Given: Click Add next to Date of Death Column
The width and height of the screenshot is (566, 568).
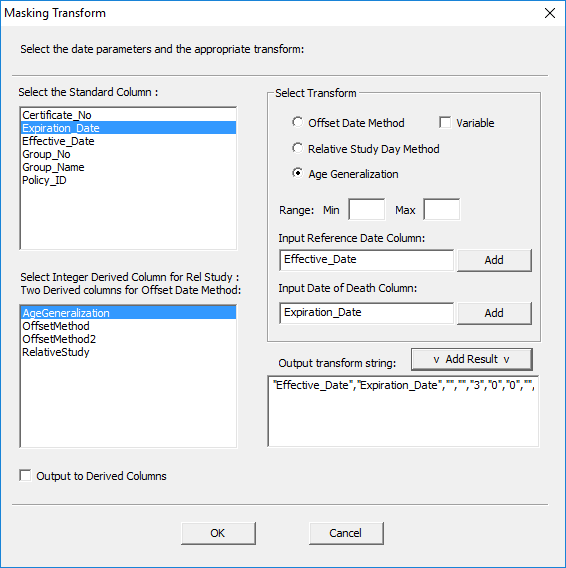Looking at the screenshot, I should [x=494, y=313].
